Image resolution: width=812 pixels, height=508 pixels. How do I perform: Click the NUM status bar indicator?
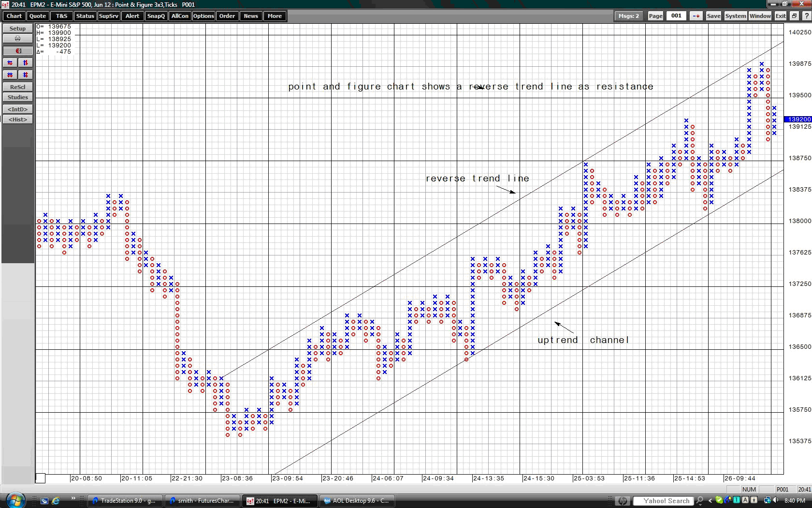coord(749,489)
